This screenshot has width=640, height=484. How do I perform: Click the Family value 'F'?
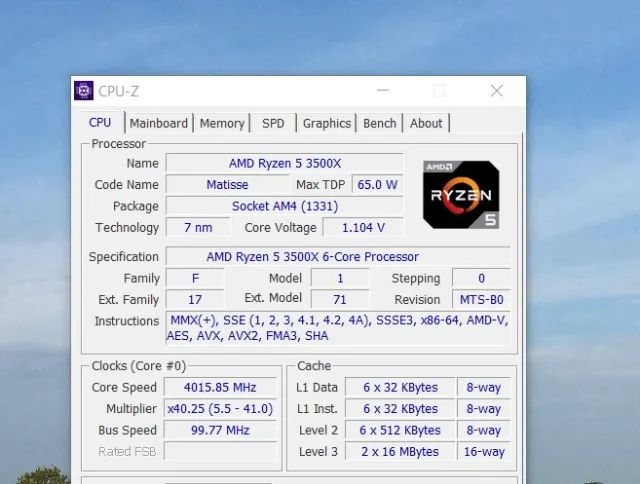point(195,278)
